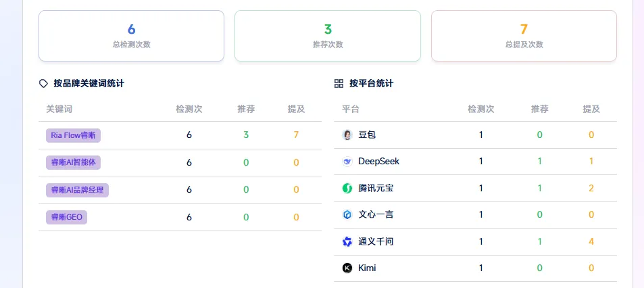Click the 睿斯GEO keyword tag
The image size is (644, 288).
66,217
